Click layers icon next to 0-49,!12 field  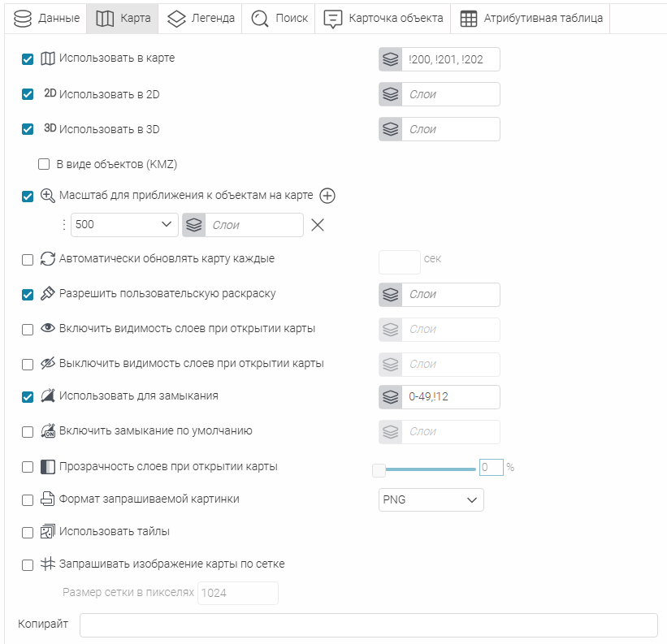tap(391, 397)
